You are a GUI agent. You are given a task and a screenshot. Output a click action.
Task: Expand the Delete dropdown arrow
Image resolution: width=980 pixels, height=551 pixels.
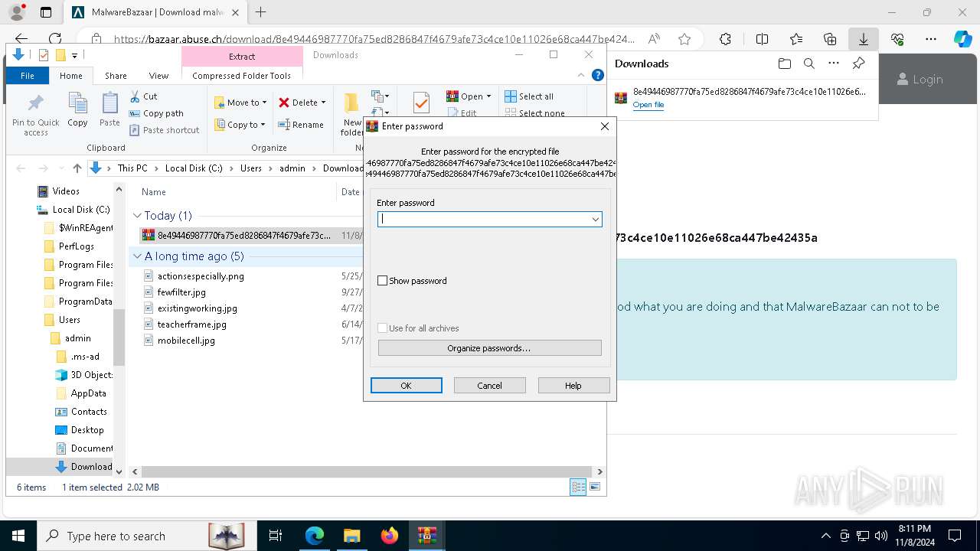tap(323, 103)
